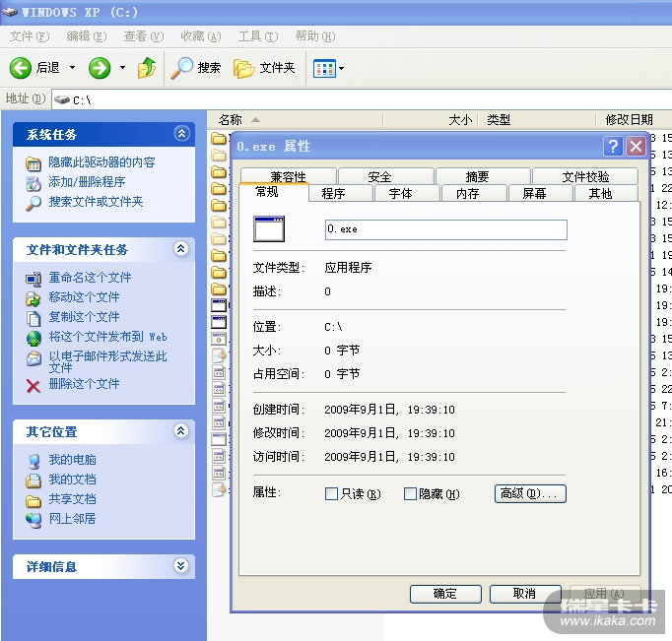The width and height of the screenshot is (672, 641).
Task: Sort by the 名称 column header
Action: (x=295, y=120)
